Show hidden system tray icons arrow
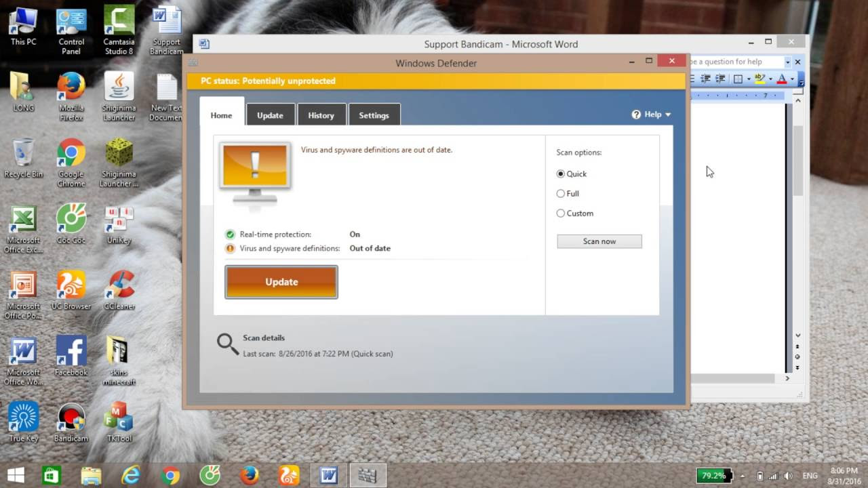 (x=743, y=476)
